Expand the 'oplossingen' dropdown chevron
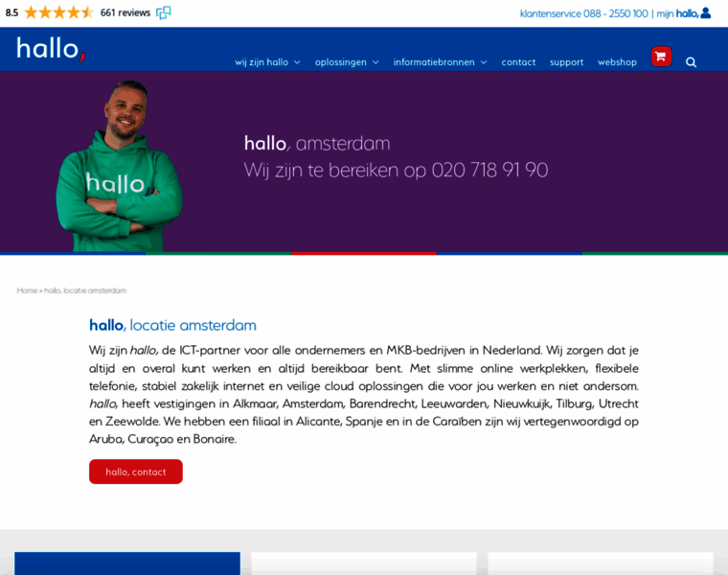This screenshot has height=575, width=728. [x=375, y=62]
